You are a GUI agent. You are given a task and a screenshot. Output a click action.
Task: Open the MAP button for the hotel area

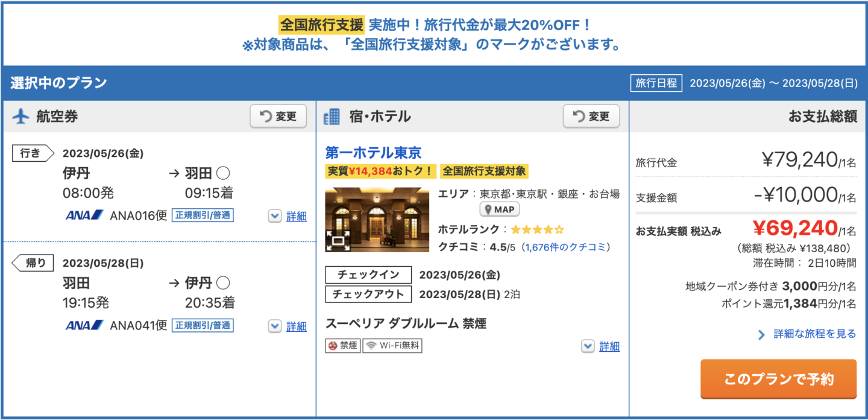click(x=500, y=209)
